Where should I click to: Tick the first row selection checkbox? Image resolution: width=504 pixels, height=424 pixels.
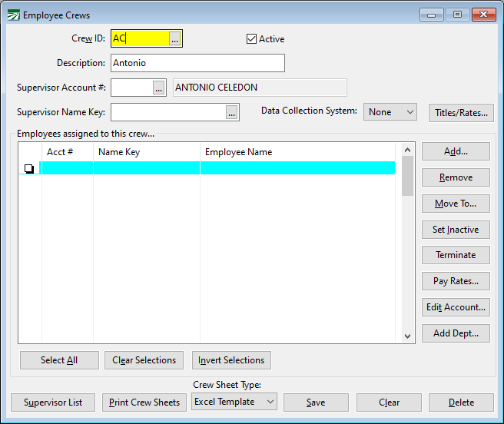(29, 168)
